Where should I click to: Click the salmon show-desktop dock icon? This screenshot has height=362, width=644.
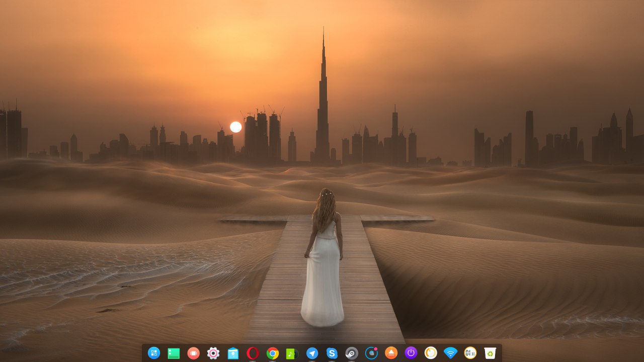pyautogui.click(x=193, y=353)
